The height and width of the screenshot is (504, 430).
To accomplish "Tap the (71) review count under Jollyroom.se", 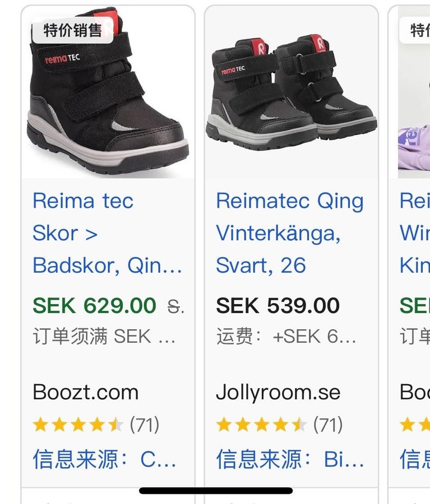I will [327, 425].
